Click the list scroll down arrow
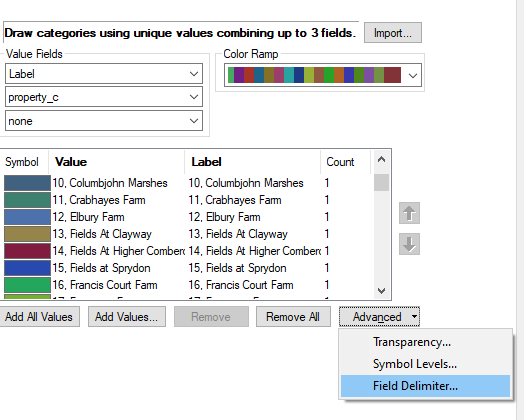524x420 pixels. pyautogui.click(x=381, y=291)
